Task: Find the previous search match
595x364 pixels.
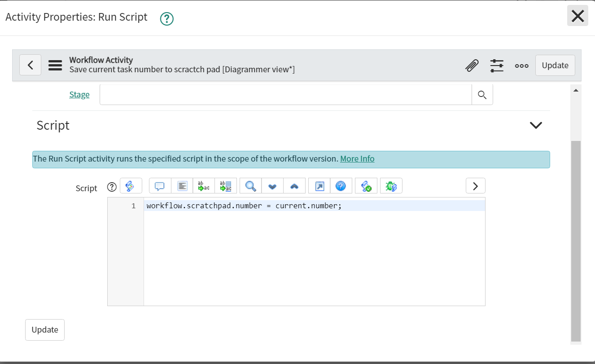Action: click(x=294, y=185)
